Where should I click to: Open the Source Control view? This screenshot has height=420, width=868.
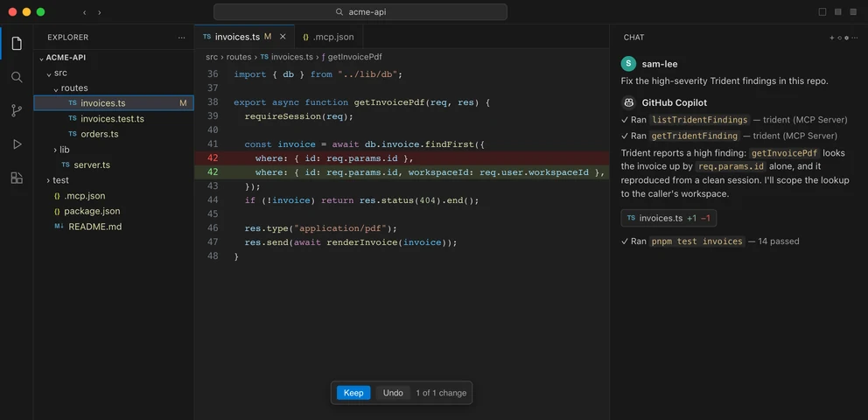tap(17, 110)
